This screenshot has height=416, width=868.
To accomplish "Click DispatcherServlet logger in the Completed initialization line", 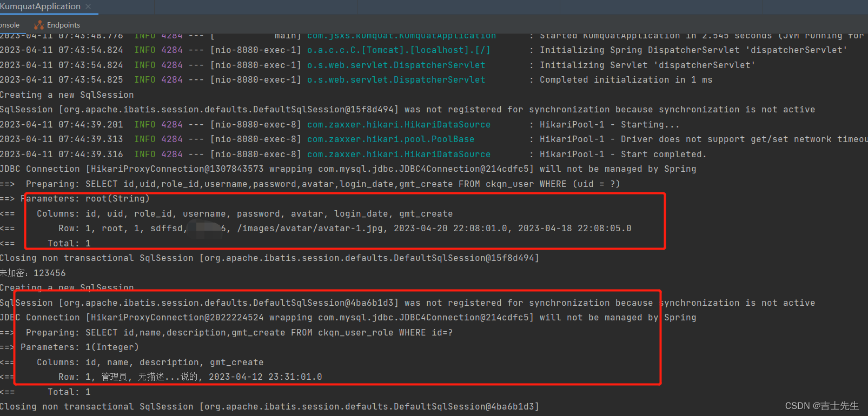I will (396, 79).
